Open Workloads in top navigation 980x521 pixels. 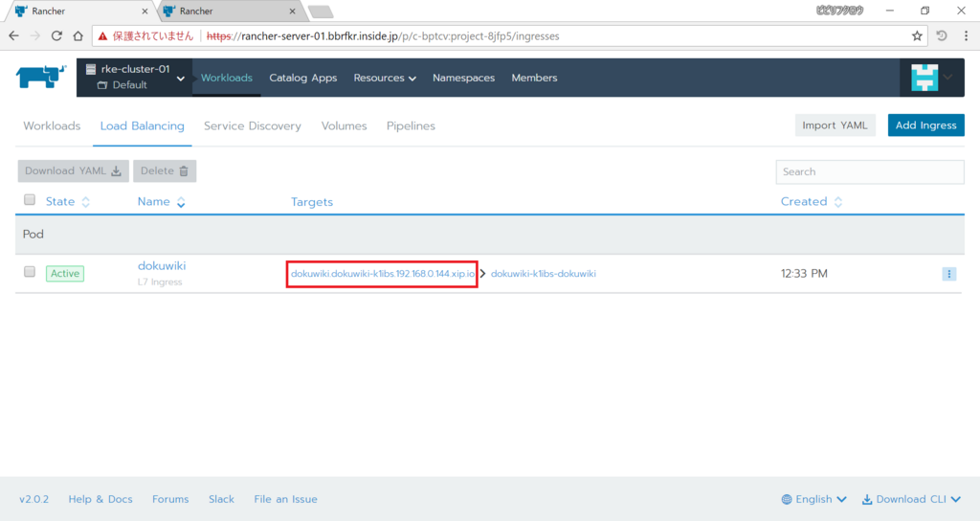226,78
